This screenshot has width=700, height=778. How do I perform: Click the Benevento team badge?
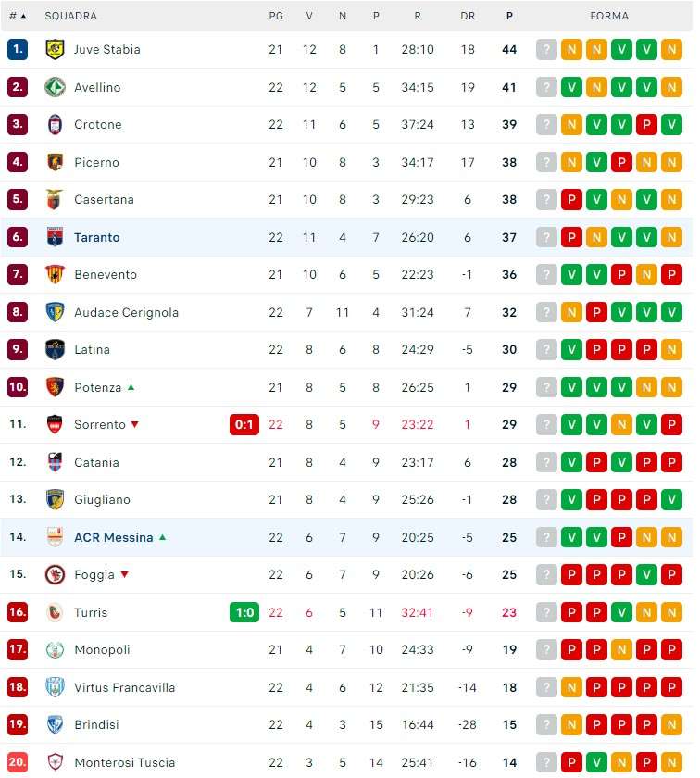(x=55, y=275)
